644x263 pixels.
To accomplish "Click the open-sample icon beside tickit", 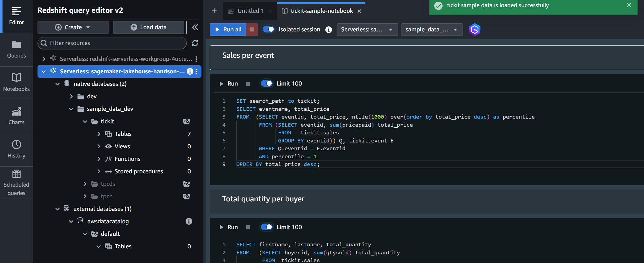I will point(187,121).
